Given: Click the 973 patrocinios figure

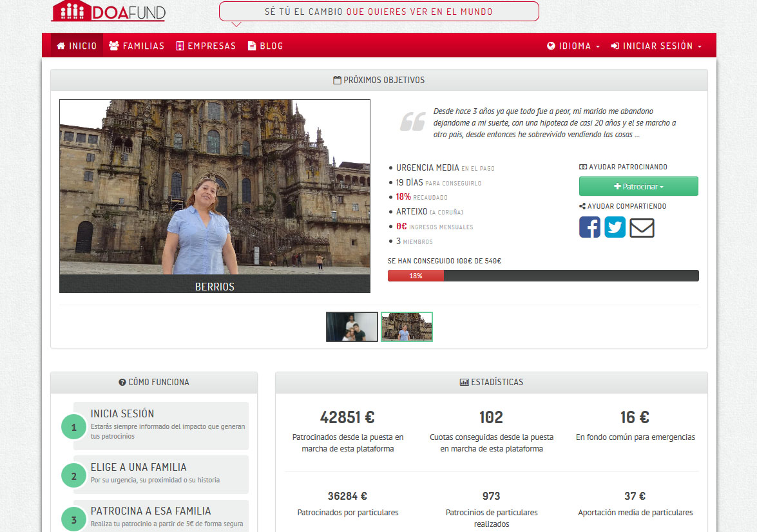Looking at the screenshot, I should tap(491, 496).
